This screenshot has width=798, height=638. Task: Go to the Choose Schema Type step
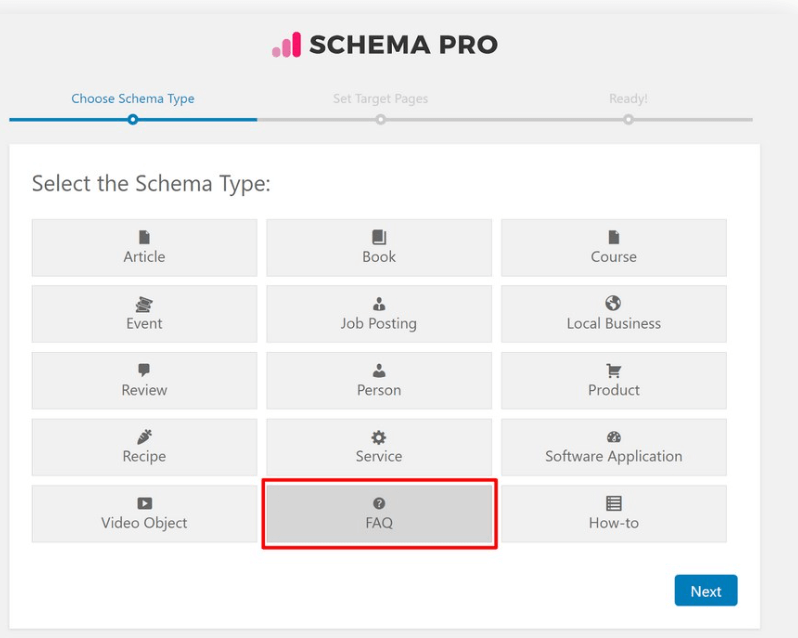click(133, 99)
